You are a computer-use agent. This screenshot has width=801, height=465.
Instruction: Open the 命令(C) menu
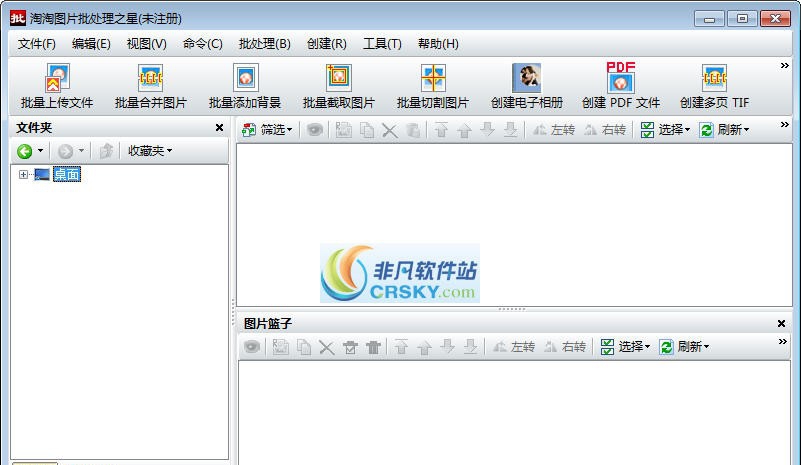click(203, 44)
